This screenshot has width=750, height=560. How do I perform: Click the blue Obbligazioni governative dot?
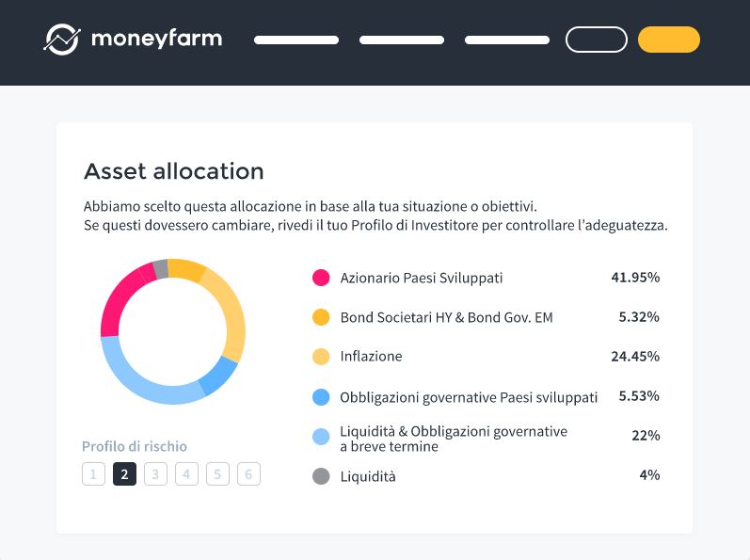coord(321,397)
